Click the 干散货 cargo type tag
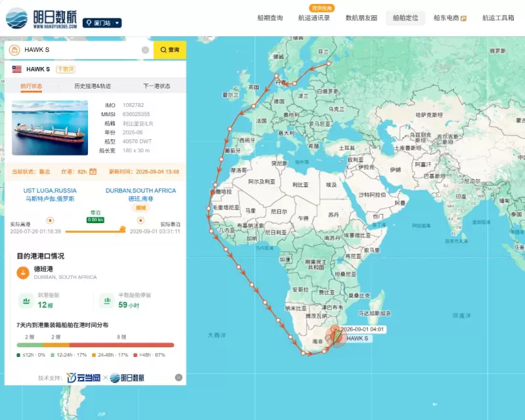Screen dimensions: 525x420 tap(66, 69)
